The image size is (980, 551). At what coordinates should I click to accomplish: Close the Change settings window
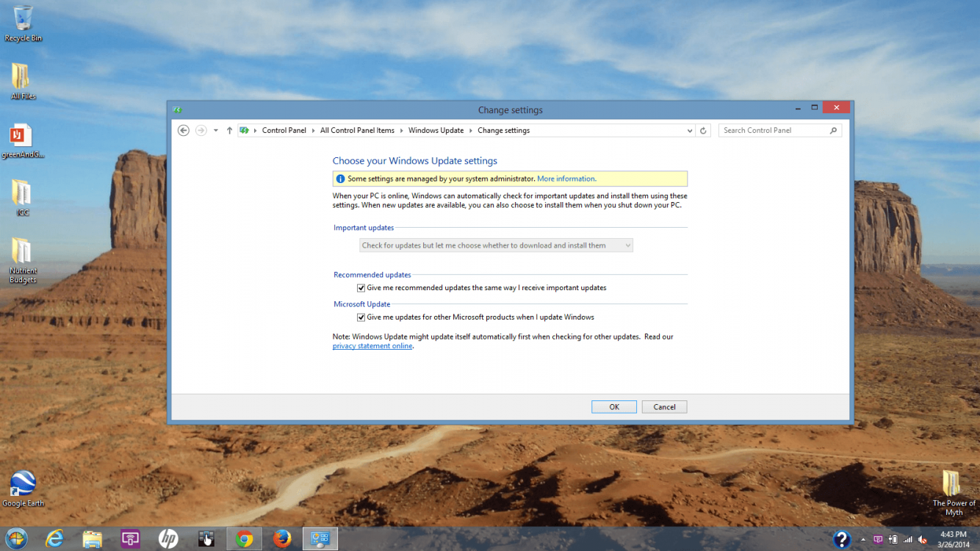[x=836, y=108]
